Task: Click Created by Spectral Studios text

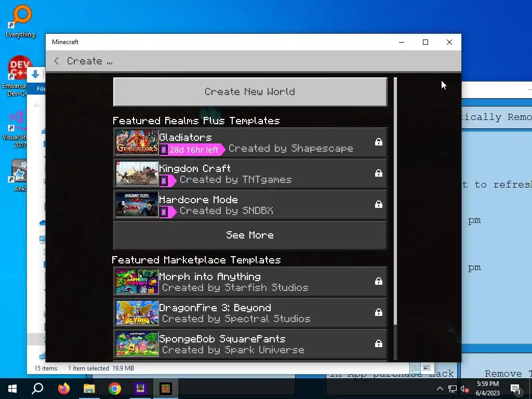Action: [x=236, y=318]
